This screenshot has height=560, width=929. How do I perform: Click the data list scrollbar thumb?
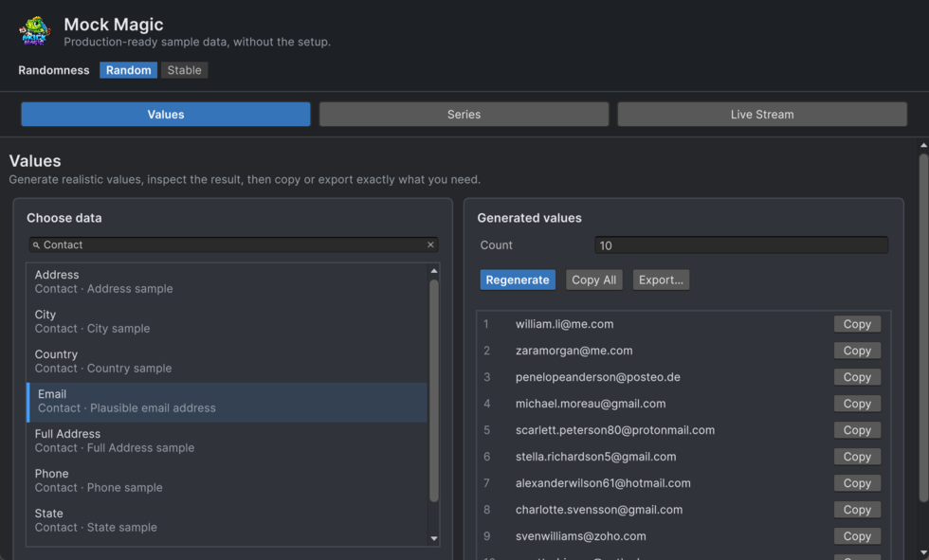tap(434, 390)
